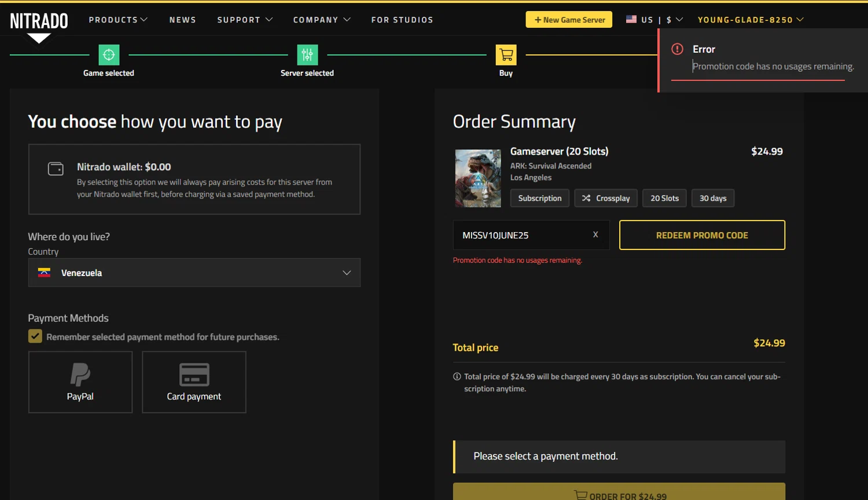The height and width of the screenshot is (500, 868).
Task: Click Redeem Promo Code button
Action: [x=702, y=235]
